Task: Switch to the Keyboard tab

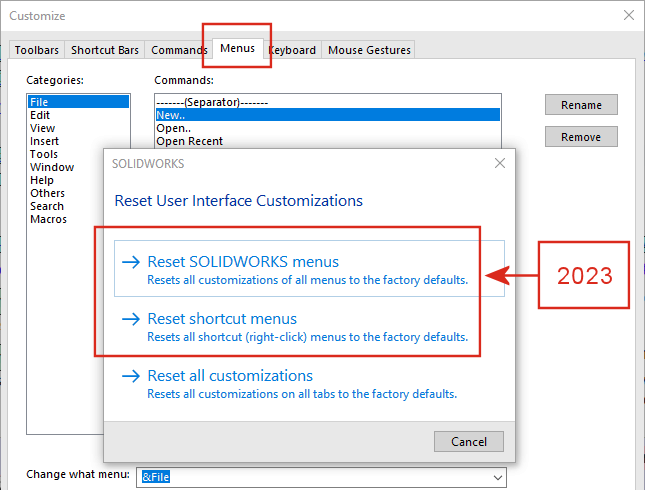Action: coord(295,50)
